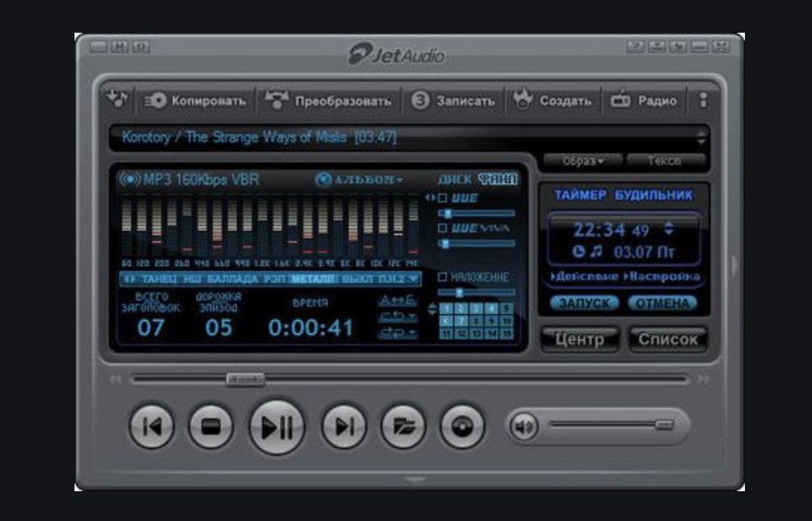Enable the BBE ViVA checkbox

point(443,228)
